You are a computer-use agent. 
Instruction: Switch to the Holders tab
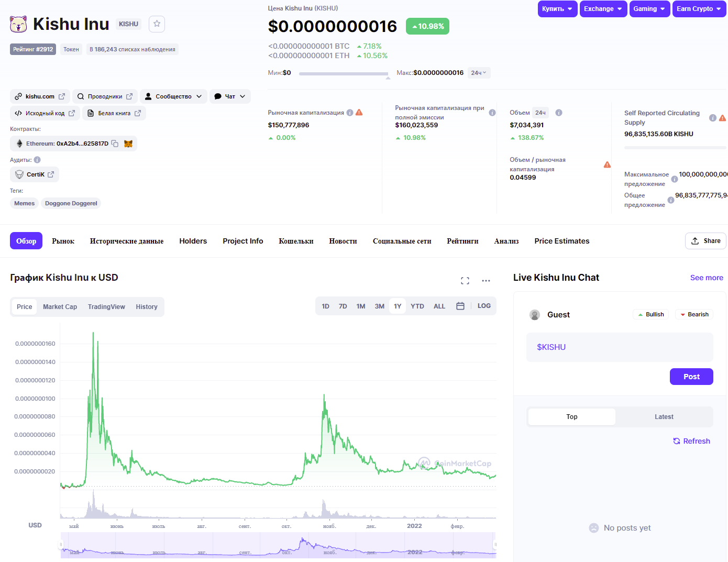pos(193,241)
